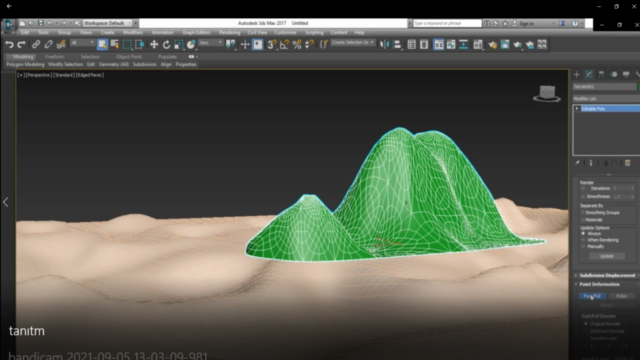The width and height of the screenshot is (640, 360).
Task: Open the Modifier List dropdown
Action: click(607, 99)
